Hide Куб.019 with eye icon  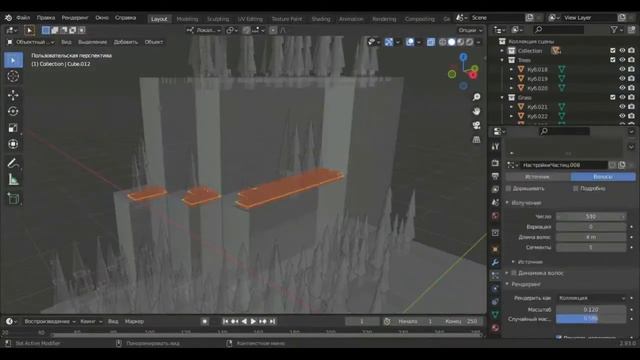622,79
